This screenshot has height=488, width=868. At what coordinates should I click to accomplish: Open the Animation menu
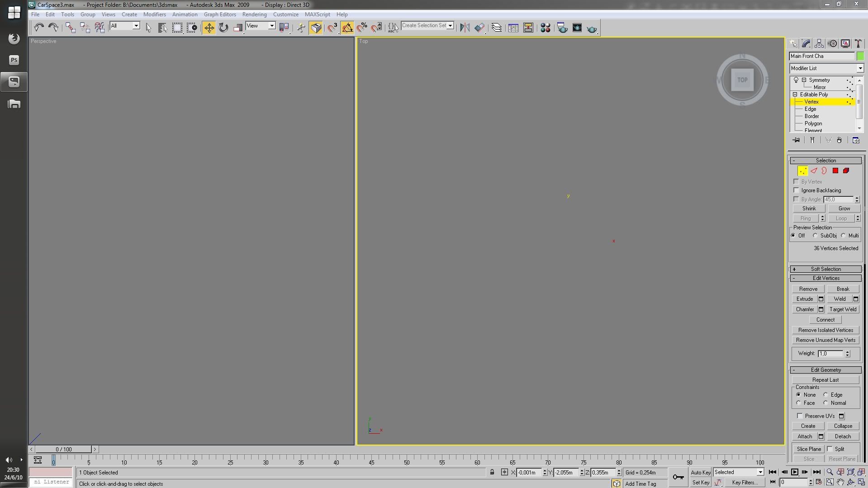click(x=185, y=14)
